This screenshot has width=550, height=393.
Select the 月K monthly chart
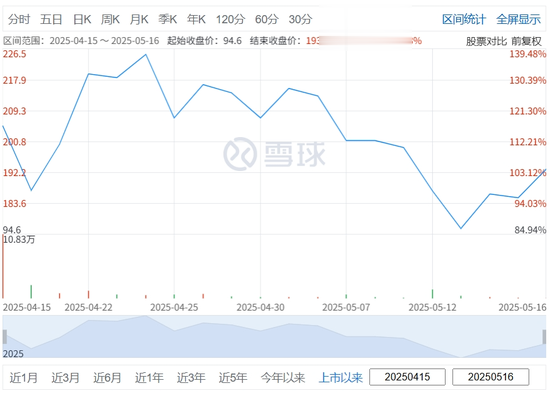[139, 19]
